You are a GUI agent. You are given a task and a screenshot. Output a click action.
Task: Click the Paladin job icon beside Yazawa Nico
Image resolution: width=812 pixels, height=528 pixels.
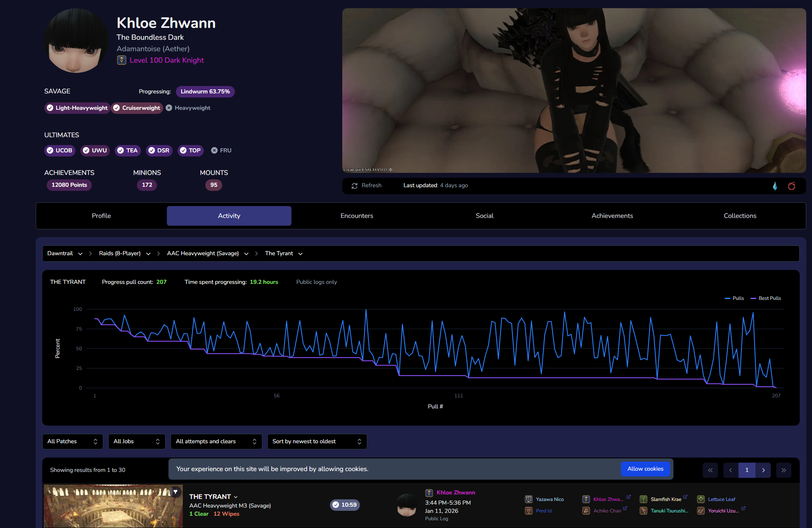tap(528, 499)
